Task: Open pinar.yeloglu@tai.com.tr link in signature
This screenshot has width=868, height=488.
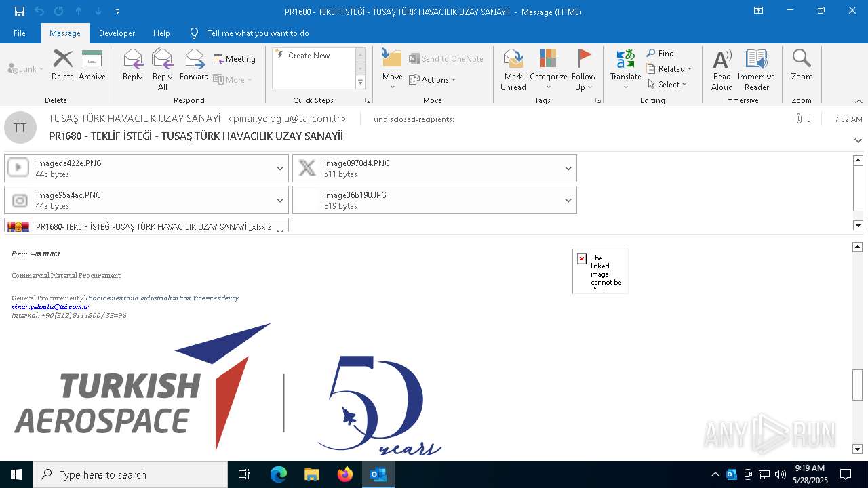Action: (50, 306)
